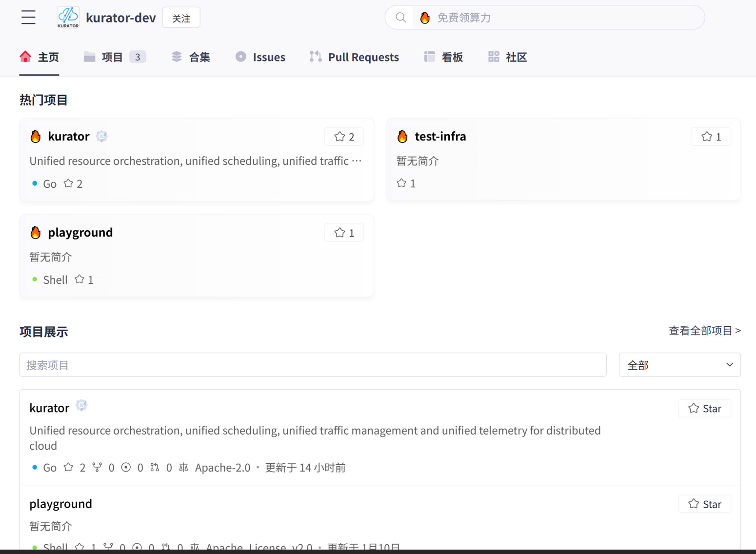Open the Issues tab

(260, 57)
